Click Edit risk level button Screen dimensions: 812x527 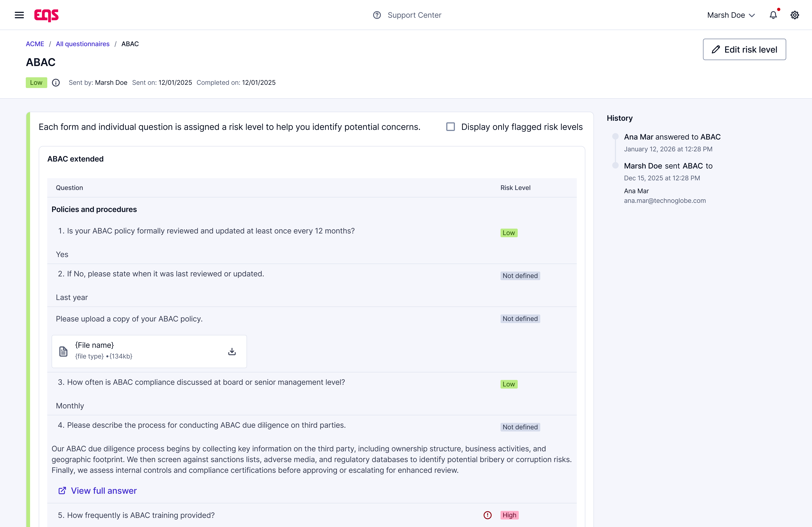745,49
